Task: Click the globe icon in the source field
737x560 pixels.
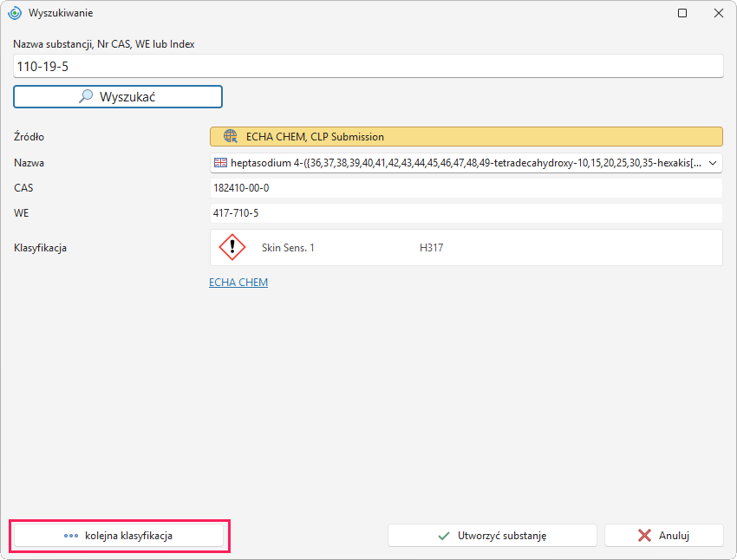Action: pos(231,137)
